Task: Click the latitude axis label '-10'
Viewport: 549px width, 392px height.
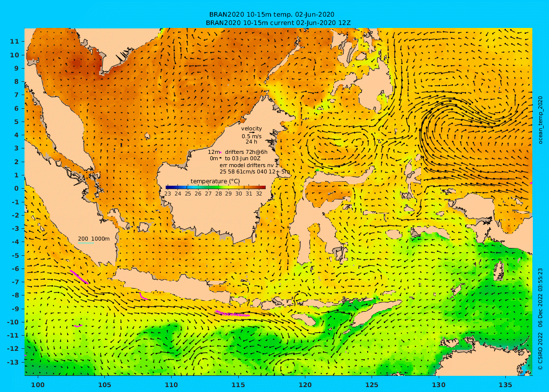Action: click(13, 322)
